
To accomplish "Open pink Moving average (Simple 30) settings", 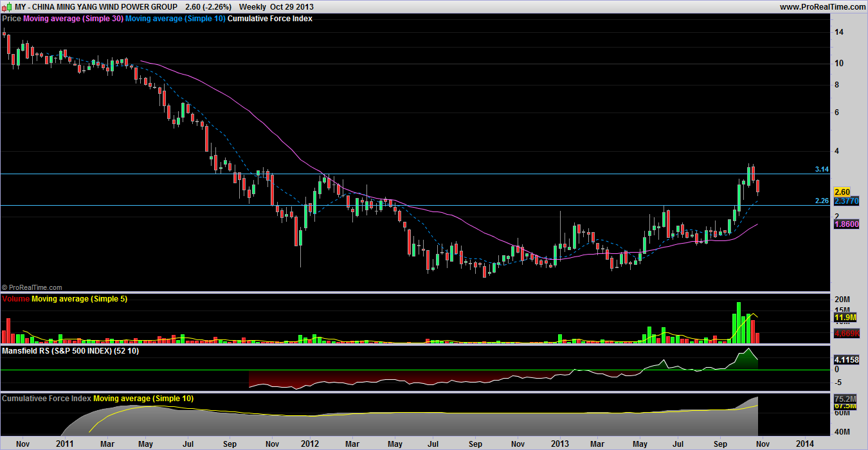I will pyautogui.click(x=73, y=19).
